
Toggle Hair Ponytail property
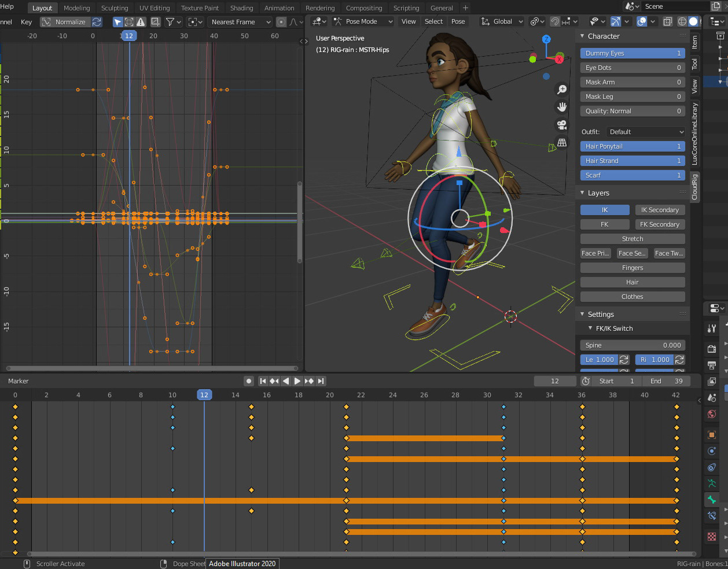633,146
